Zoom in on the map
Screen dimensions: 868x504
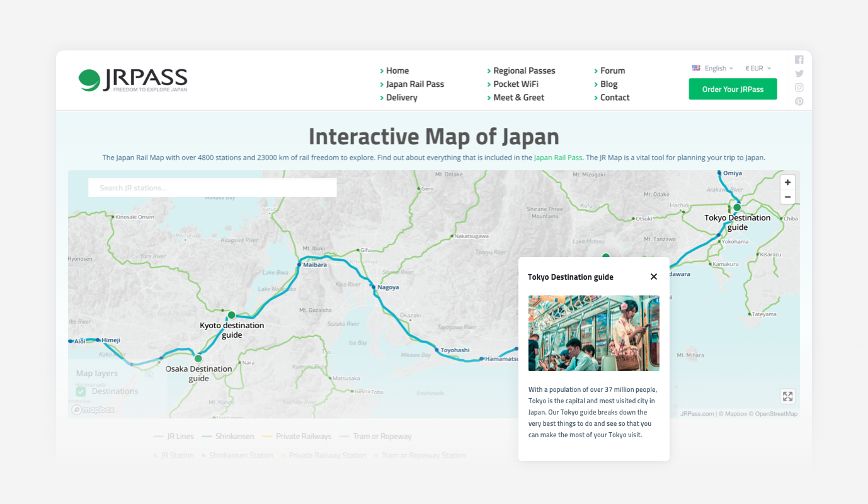[787, 183]
